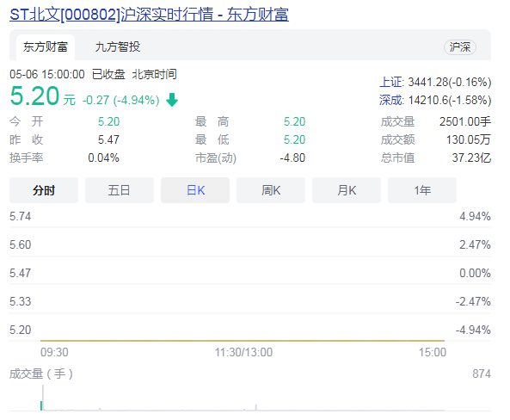510x420 pixels.
Task: Click the flat yellow intraday price line
Action: (x=243, y=341)
